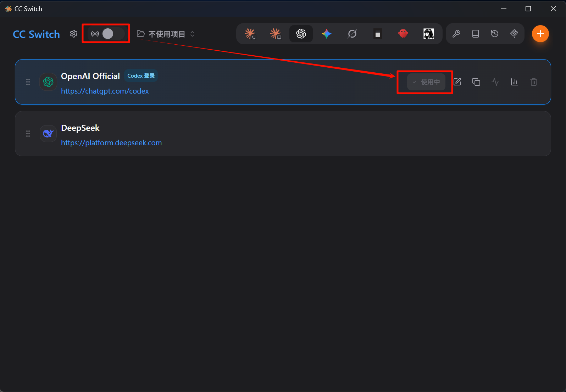The height and width of the screenshot is (392, 566).
Task: Select the slashed-circle app tab
Action: [x=352, y=34]
